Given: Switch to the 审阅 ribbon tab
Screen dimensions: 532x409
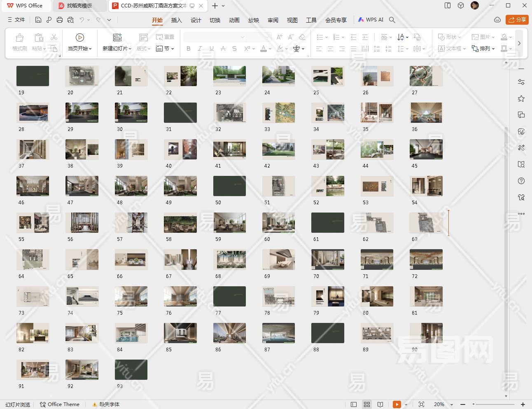Looking at the screenshot, I should (273, 20).
